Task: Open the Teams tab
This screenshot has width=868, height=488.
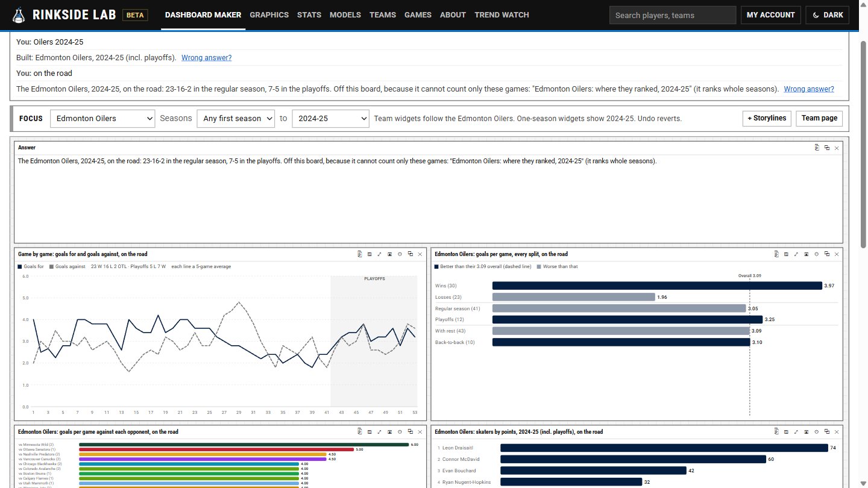Action: [x=383, y=15]
